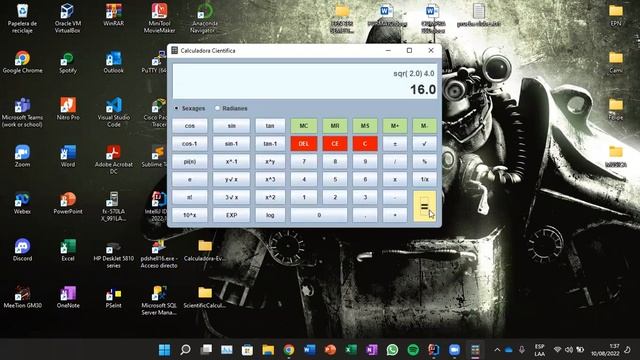Select the ScientificCalcul... folder on desktop
Image resolution: width=640 pixels, height=360 pixels.
click(205, 297)
